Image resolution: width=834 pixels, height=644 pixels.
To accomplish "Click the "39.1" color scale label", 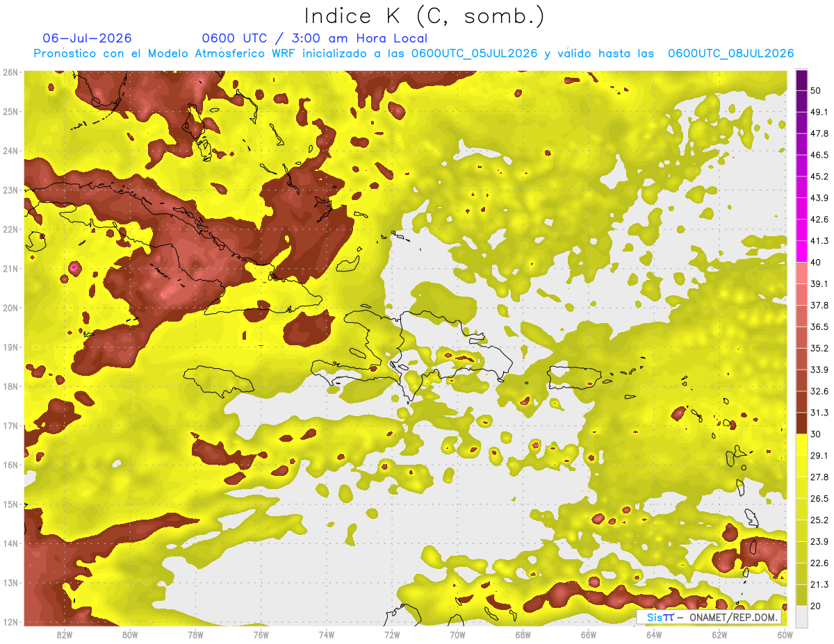I will [819, 283].
